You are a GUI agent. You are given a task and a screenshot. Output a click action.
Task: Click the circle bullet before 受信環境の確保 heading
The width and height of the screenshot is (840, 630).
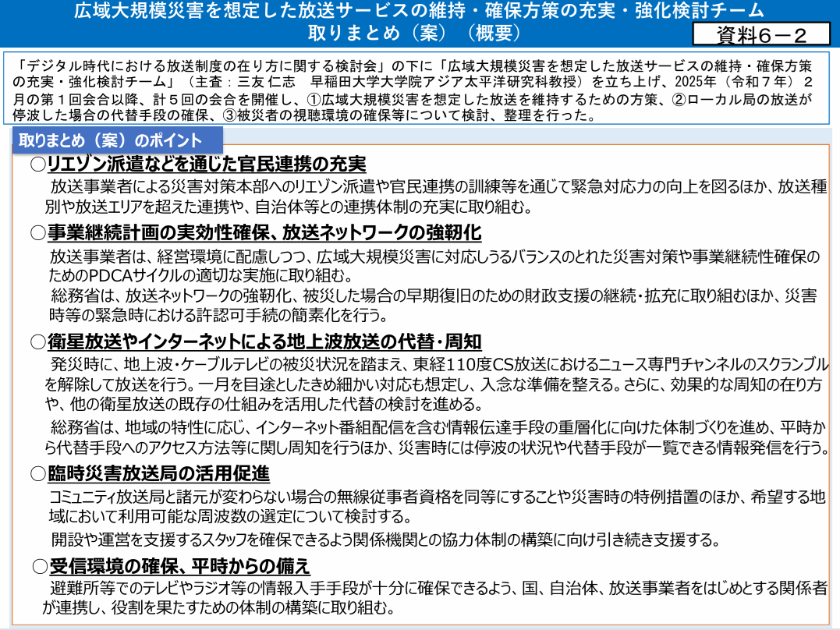(x=40, y=565)
